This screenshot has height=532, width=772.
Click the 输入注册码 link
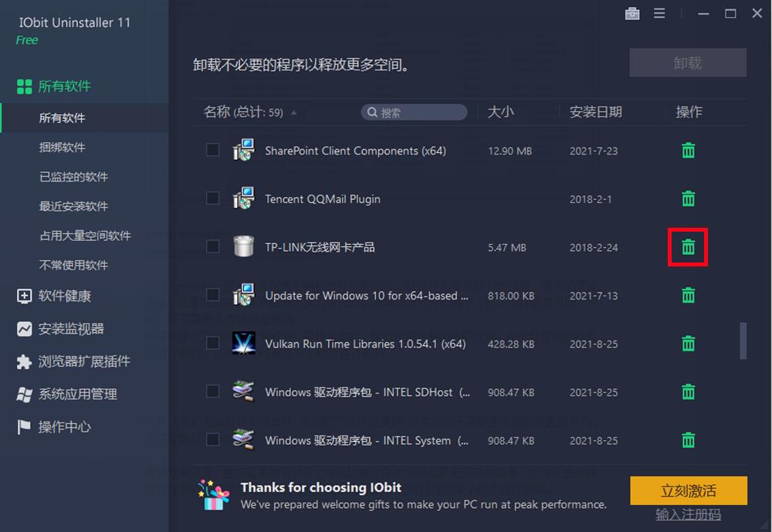click(x=689, y=515)
